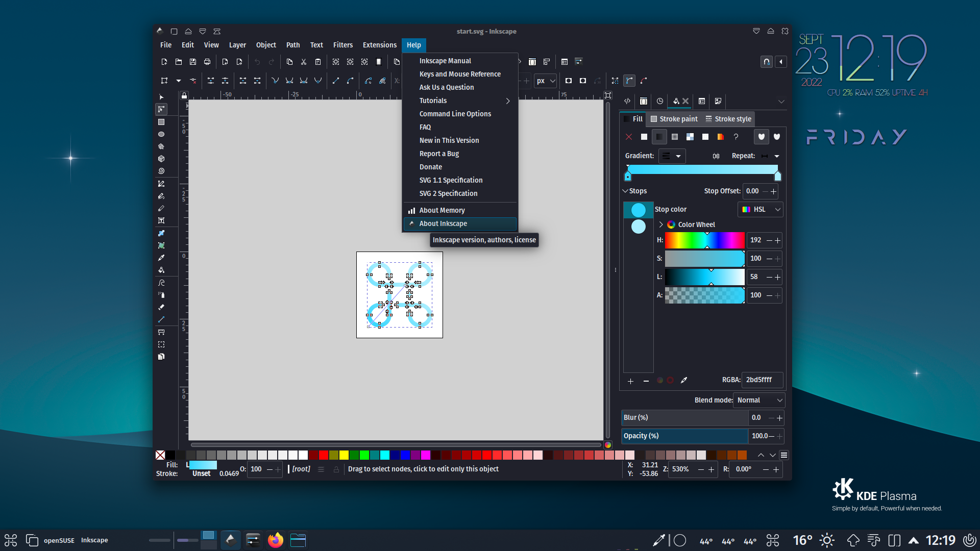Make selected segments straight lines
This screenshot has width=980, height=551.
pyautogui.click(x=336, y=81)
